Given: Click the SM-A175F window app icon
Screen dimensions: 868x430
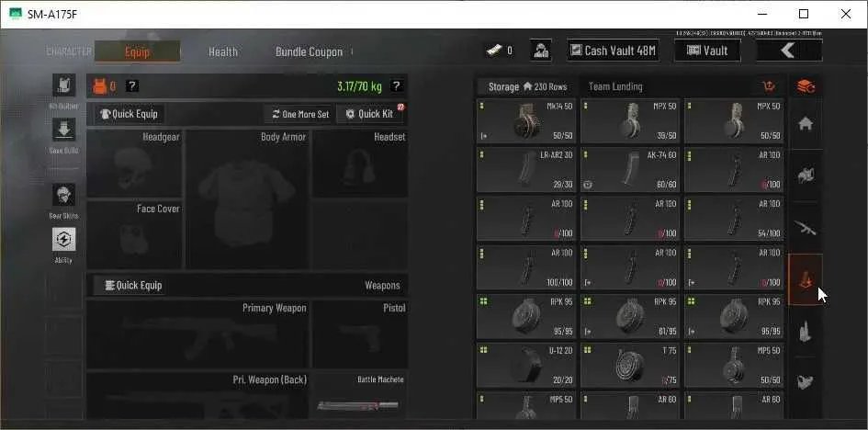Looking at the screenshot, I should tap(16, 14).
